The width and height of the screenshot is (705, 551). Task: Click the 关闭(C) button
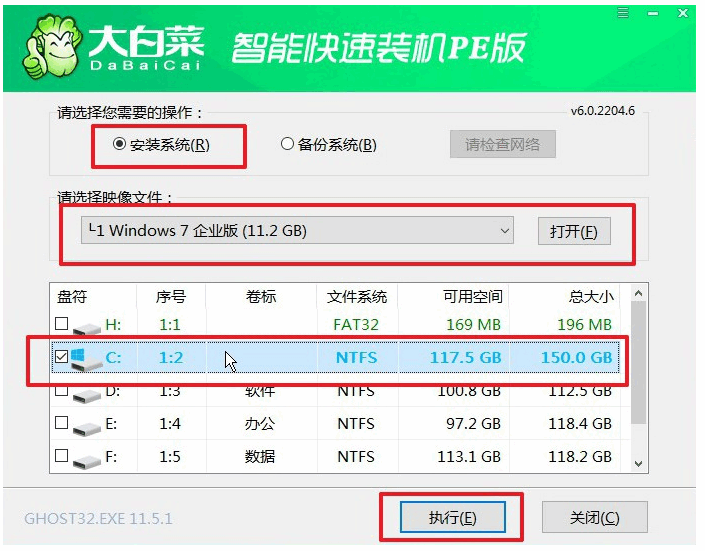click(x=594, y=517)
